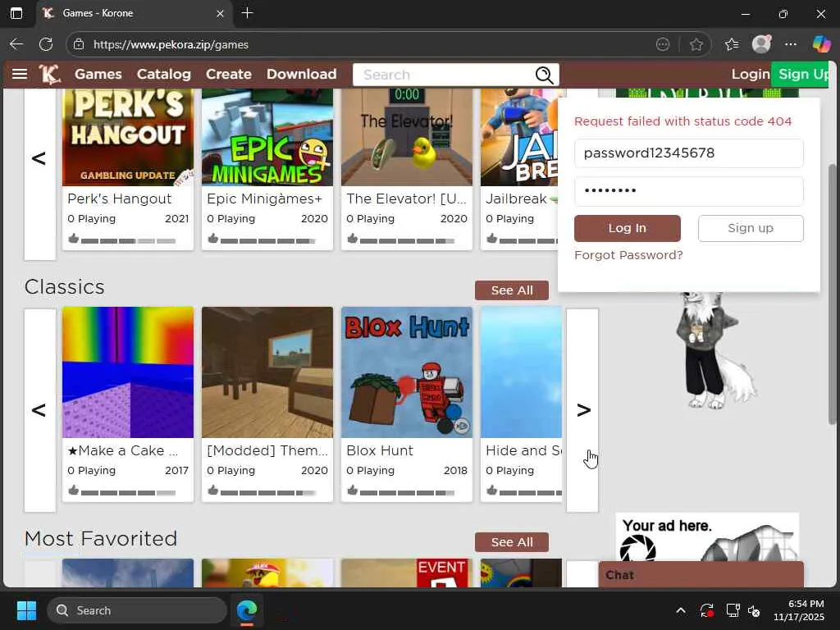Close the Games - Korone tab
Viewport: 840px width, 630px height.
point(220,13)
